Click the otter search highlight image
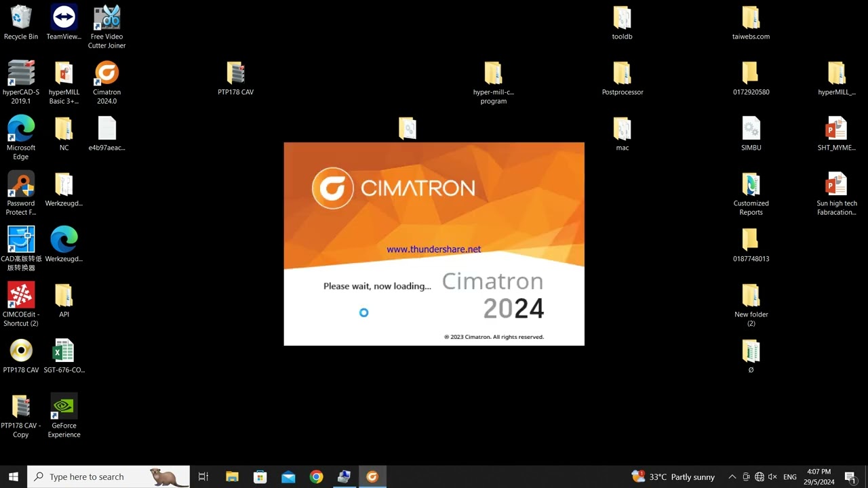Image resolution: width=868 pixels, height=488 pixels. [168, 477]
